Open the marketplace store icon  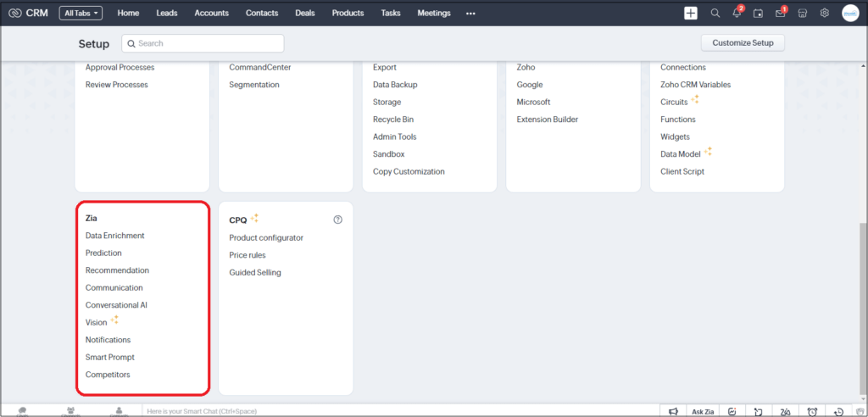pos(802,13)
